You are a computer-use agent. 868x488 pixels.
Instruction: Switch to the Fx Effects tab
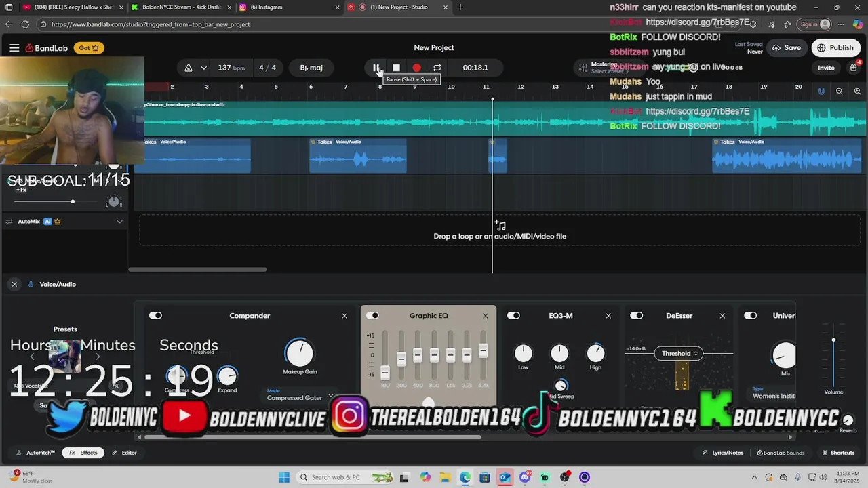83,453
